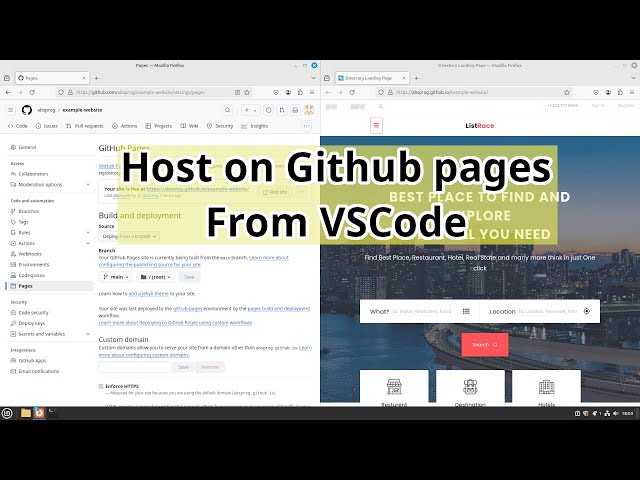The image size is (640, 480).
Task: Open the Pull requests repository tab
Action: (x=85, y=126)
